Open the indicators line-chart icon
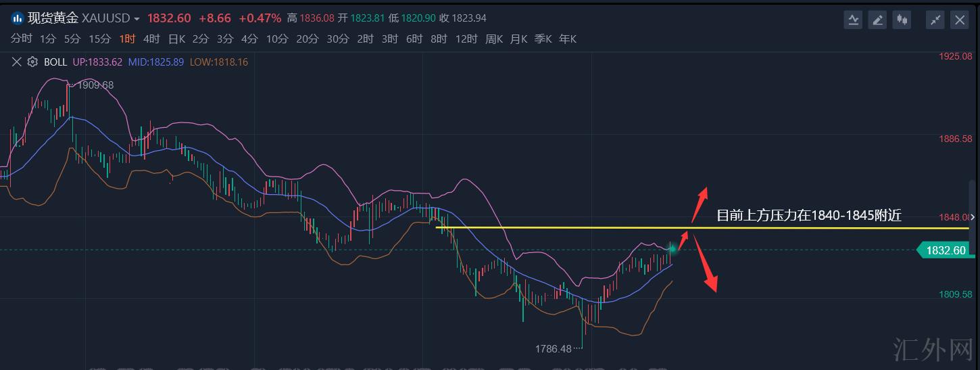 coord(854,20)
